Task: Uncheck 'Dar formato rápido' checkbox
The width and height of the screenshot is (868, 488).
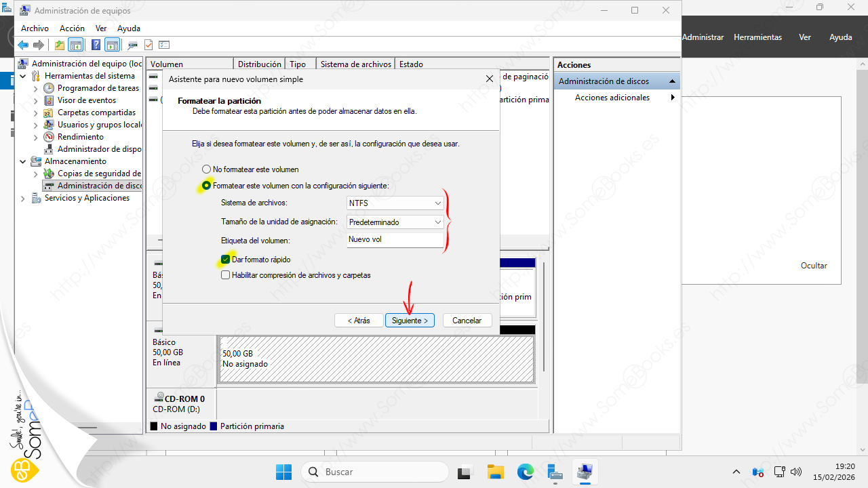Action: [226, 259]
